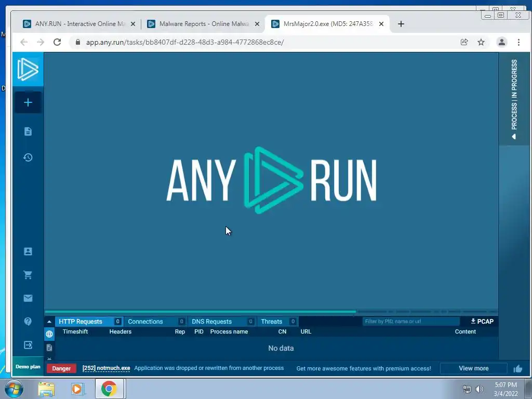Click the volume speaker tray icon
This screenshot has height=399, width=532.
(x=480, y=389)
